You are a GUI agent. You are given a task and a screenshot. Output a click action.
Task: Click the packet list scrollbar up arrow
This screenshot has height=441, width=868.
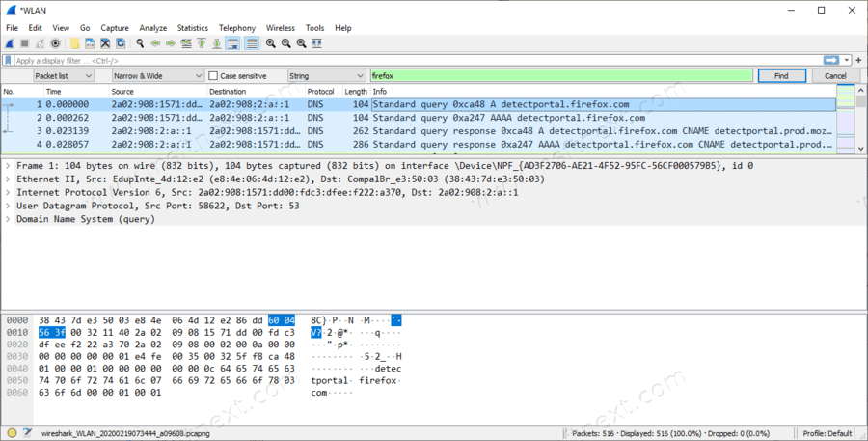coord(861,90)
